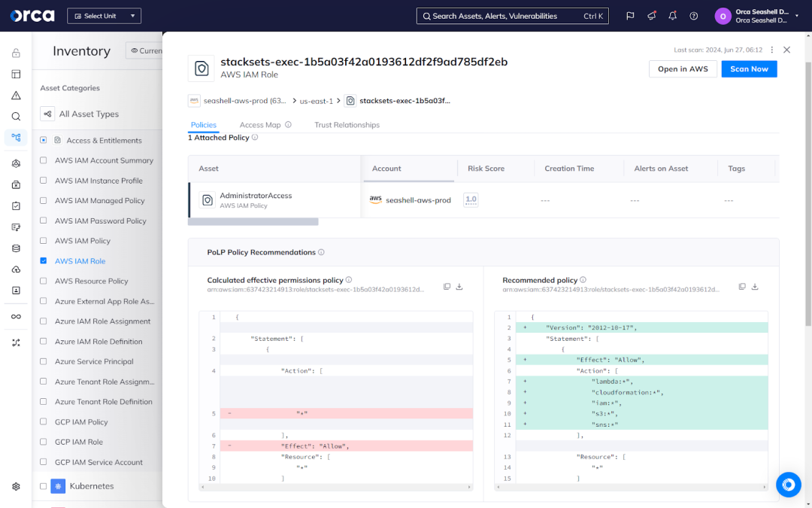Click the attached policy table horizontal scrollbar
812x508 pixels.
tap(253, 222)
